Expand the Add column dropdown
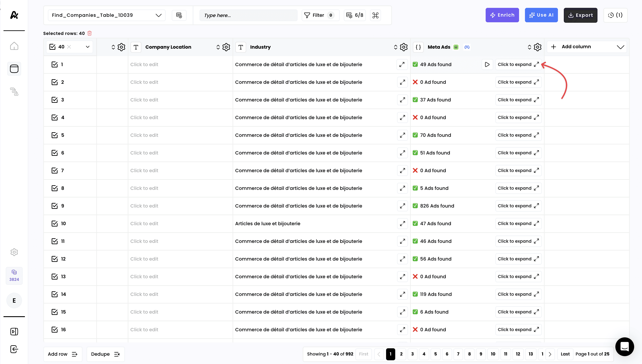 point(620,47)
